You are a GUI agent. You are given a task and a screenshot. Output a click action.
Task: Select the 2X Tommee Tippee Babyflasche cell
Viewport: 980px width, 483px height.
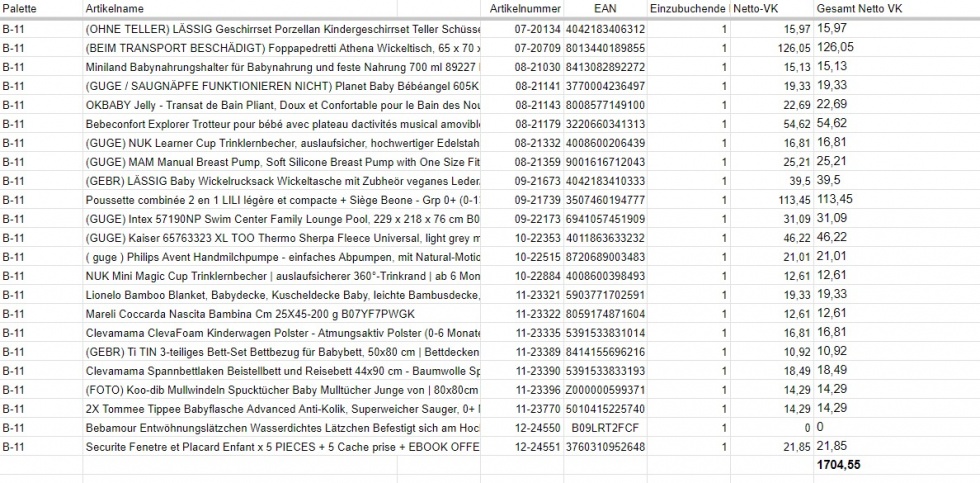[x=282, y=409]
